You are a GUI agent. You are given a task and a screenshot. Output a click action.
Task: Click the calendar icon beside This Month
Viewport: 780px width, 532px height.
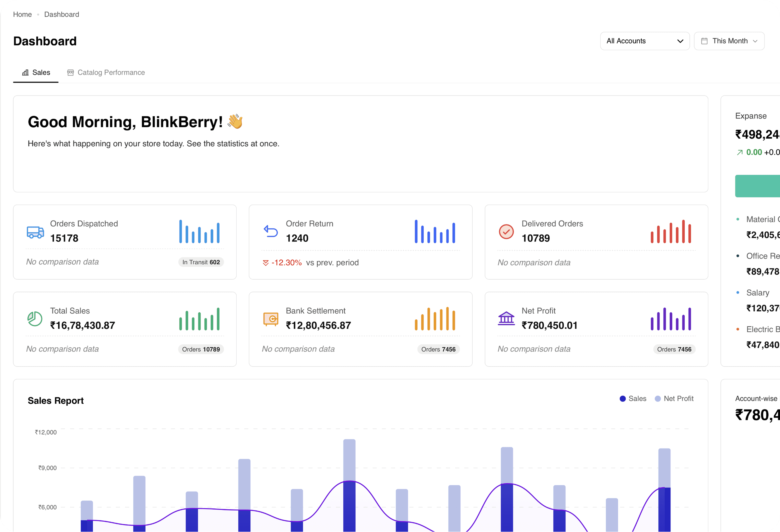point(704,41)
